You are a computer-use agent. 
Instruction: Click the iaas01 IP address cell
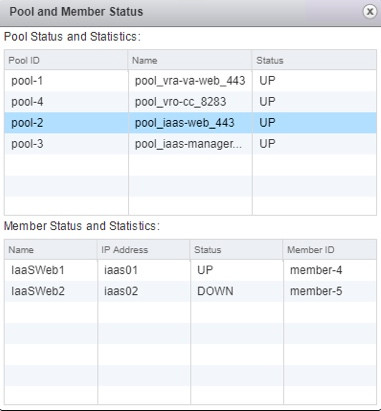click(x=144, y=270)
